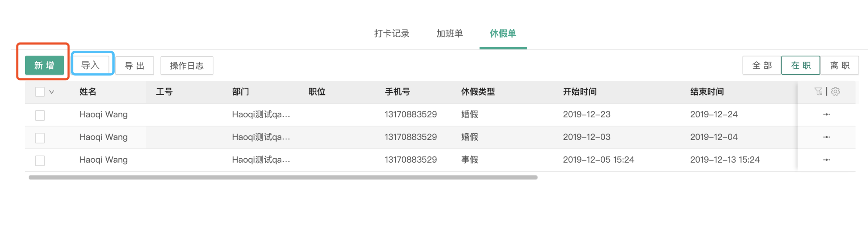868x238 pixels.
Task: Click Haoqi Wang in the 2019-12-23 row
Action: [x=104, y=115]
